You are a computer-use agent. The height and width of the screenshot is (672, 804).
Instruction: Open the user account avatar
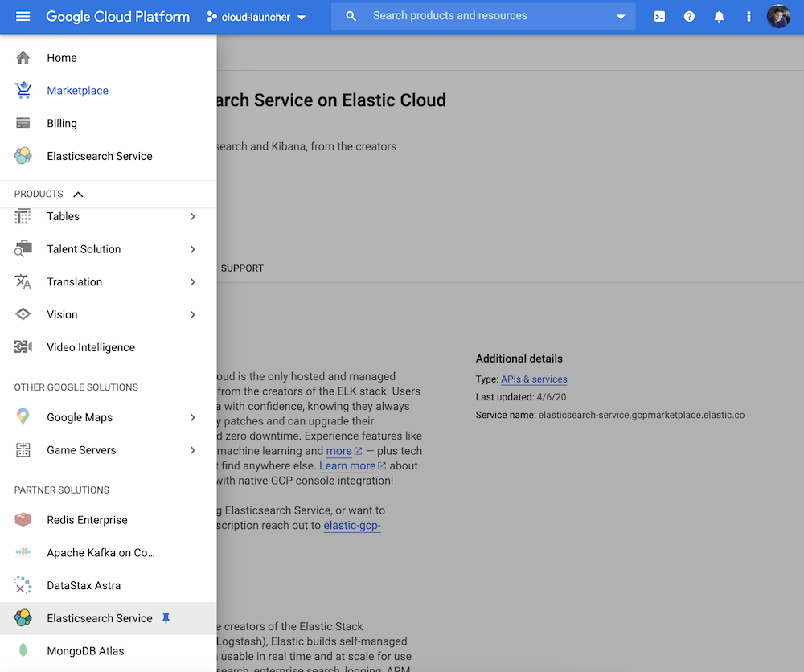[778, 16]
